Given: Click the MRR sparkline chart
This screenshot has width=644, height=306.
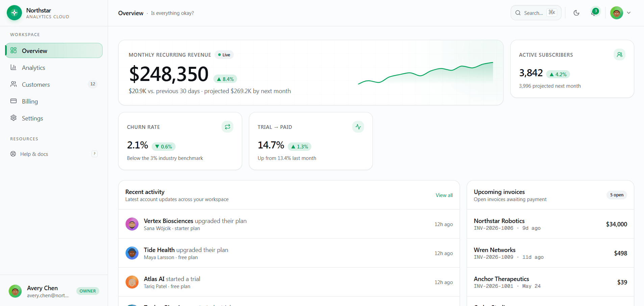Looking at the screenshot, I should [426, 73].
